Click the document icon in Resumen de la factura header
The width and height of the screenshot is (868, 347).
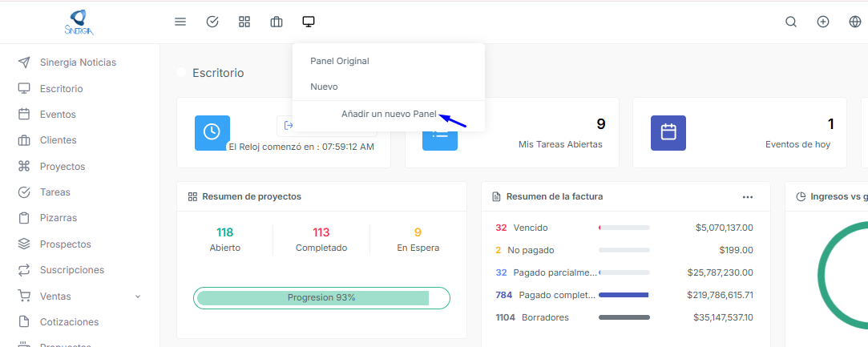pyautogui.click(x=497, y=196)
